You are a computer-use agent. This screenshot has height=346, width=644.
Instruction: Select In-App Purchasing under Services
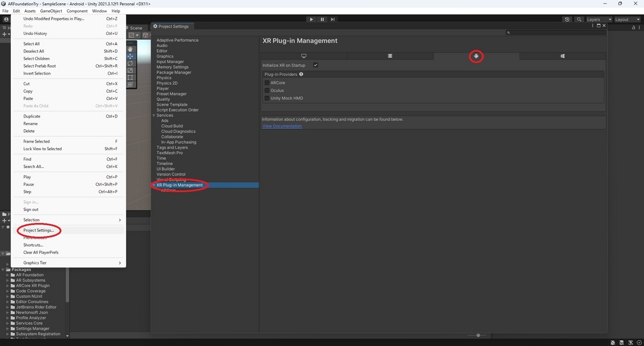pyautogui.click(x=179, y=142)
